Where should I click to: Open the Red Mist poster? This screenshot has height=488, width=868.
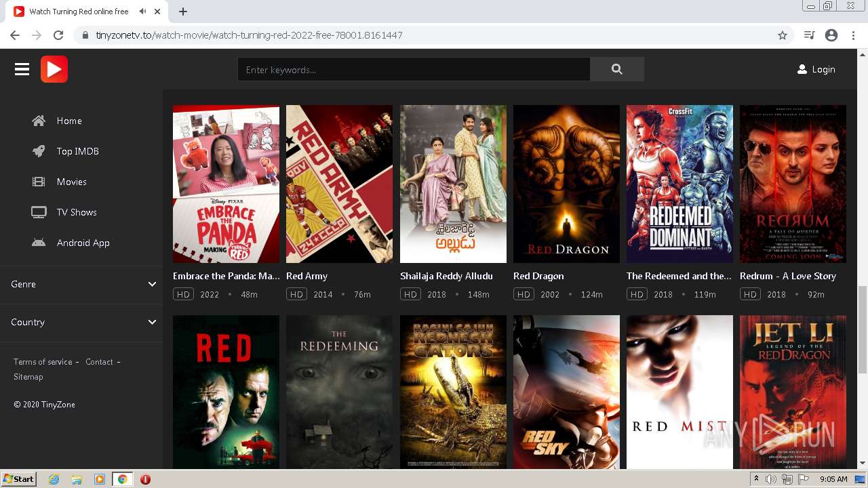pos(679,392)
